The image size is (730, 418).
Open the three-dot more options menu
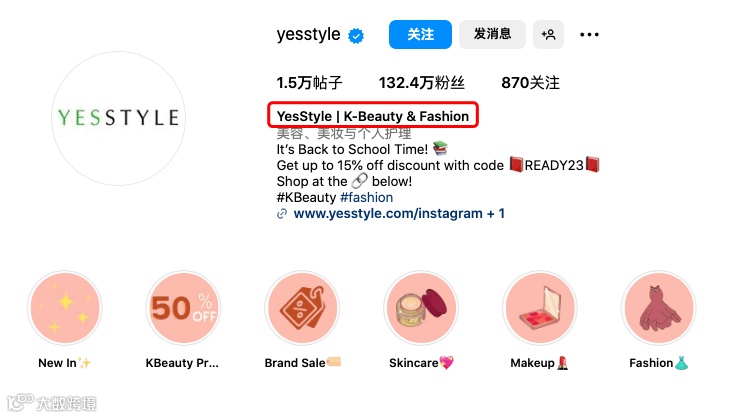click(589, 34)
